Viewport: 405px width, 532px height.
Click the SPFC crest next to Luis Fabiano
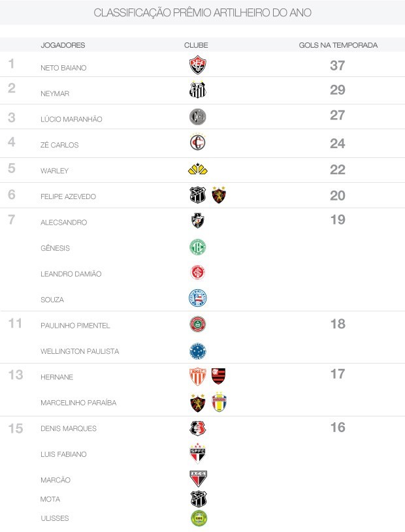coord(197,453)
